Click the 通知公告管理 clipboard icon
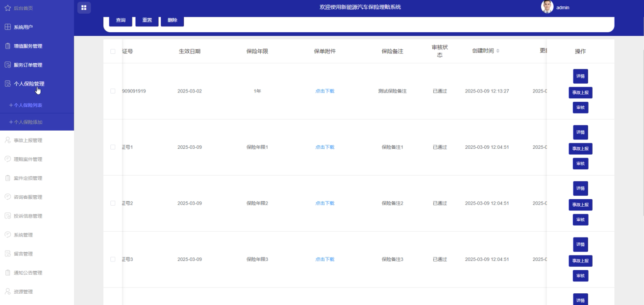644x305 pixels. 7,273
